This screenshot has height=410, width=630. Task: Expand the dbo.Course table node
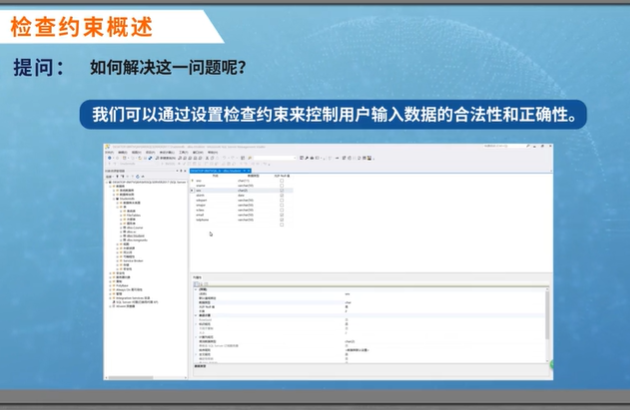coord(121,228)
